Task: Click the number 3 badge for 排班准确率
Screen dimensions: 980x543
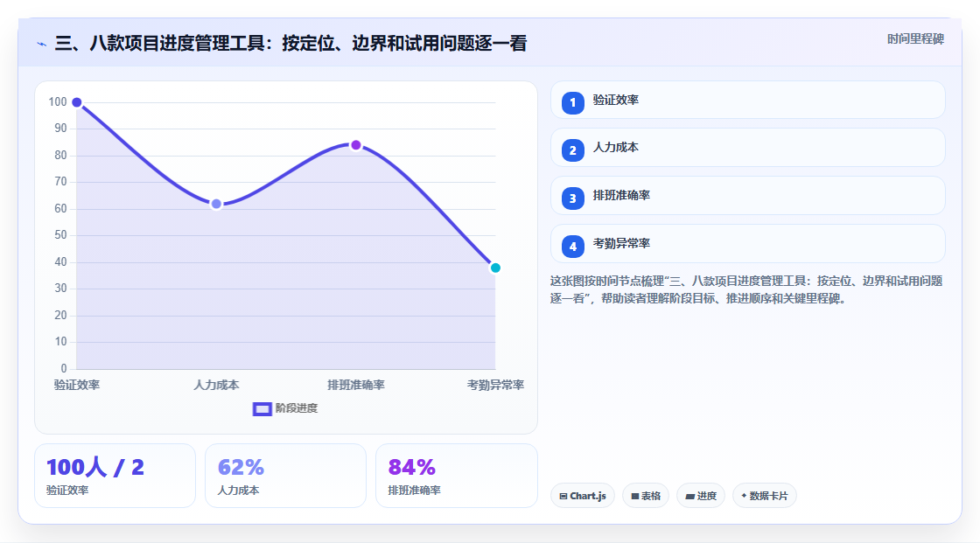Action: (x=572, y=198)
